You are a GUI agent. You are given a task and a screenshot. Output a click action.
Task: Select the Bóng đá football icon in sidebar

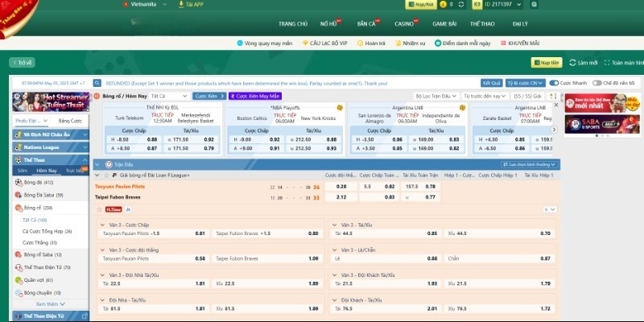(18, 182)
